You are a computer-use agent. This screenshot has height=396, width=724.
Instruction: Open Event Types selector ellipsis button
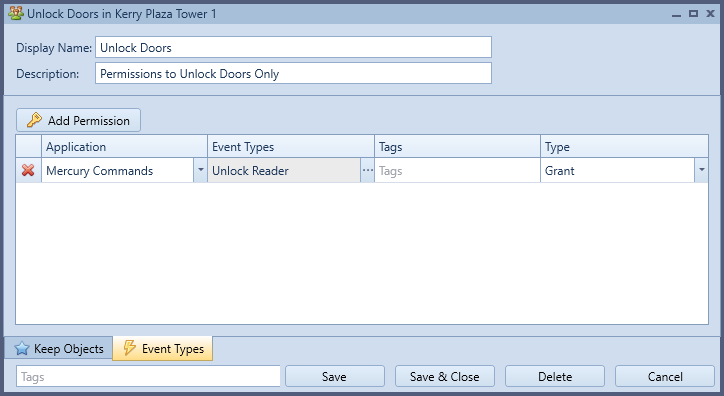[x=368, y=170]
